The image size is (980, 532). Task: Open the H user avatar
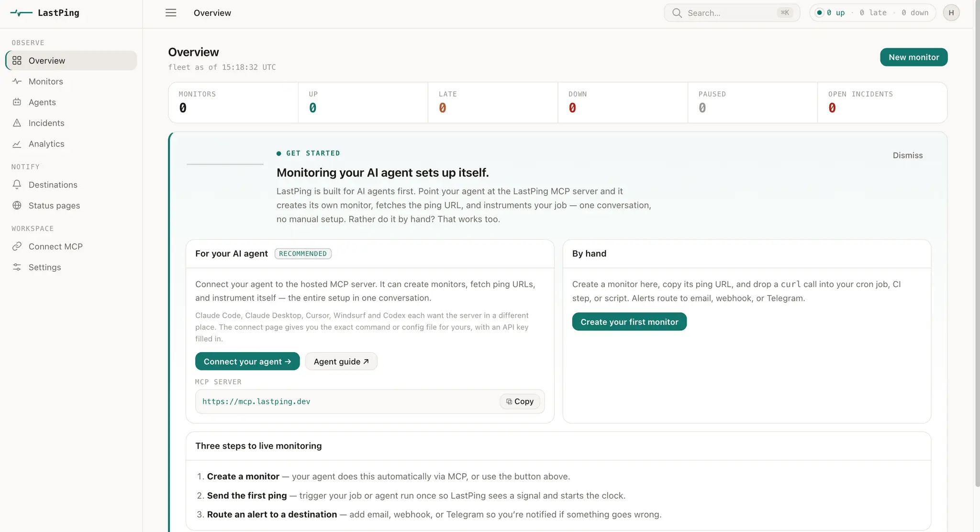(x=951, y=13)
